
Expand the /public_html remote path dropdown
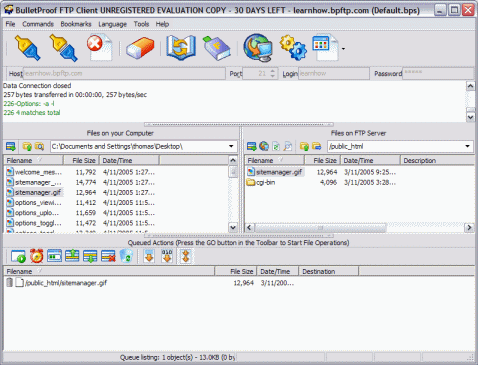tap(467, 146)
